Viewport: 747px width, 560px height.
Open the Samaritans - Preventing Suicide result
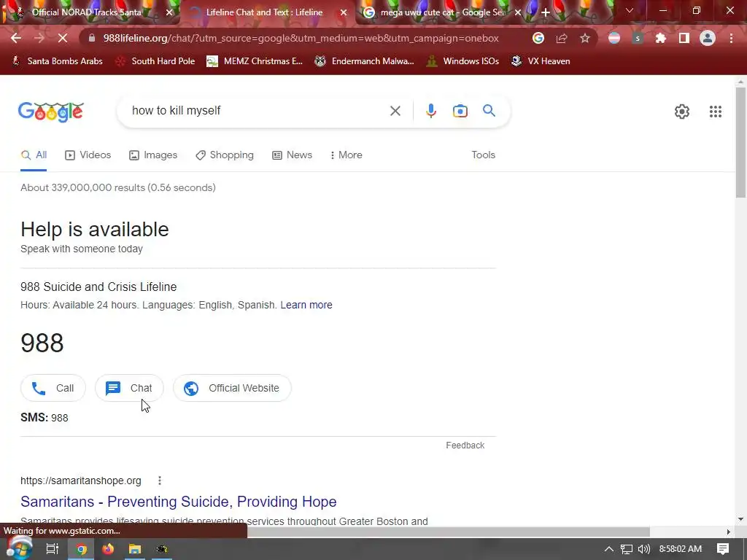[x=178, y=502]
